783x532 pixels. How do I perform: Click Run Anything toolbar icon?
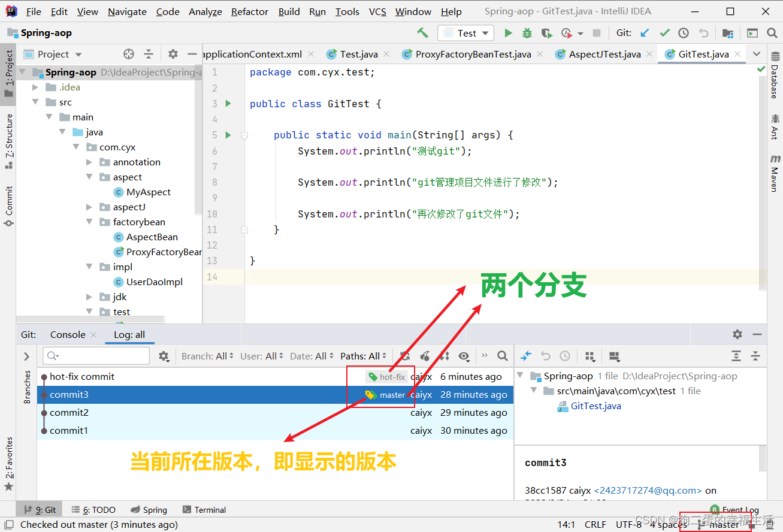(752, 33)
